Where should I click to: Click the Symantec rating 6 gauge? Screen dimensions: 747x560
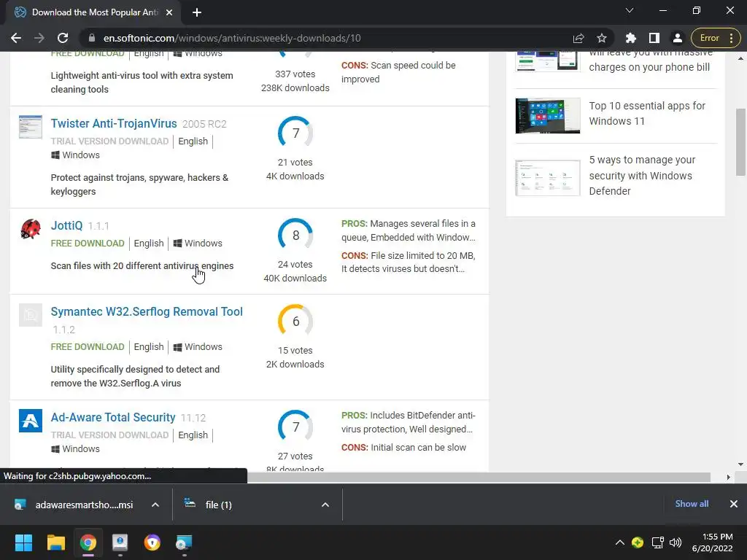[295, 321]
